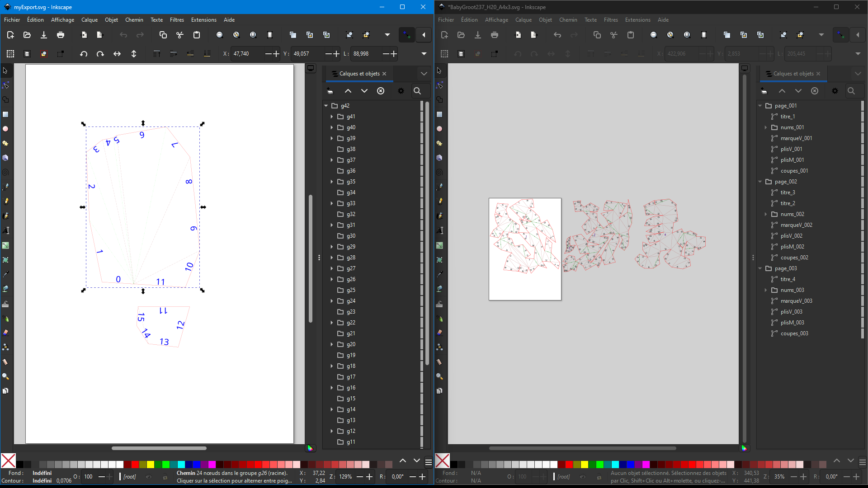Open the dock panel dropdown in myExport

point(424,74)
